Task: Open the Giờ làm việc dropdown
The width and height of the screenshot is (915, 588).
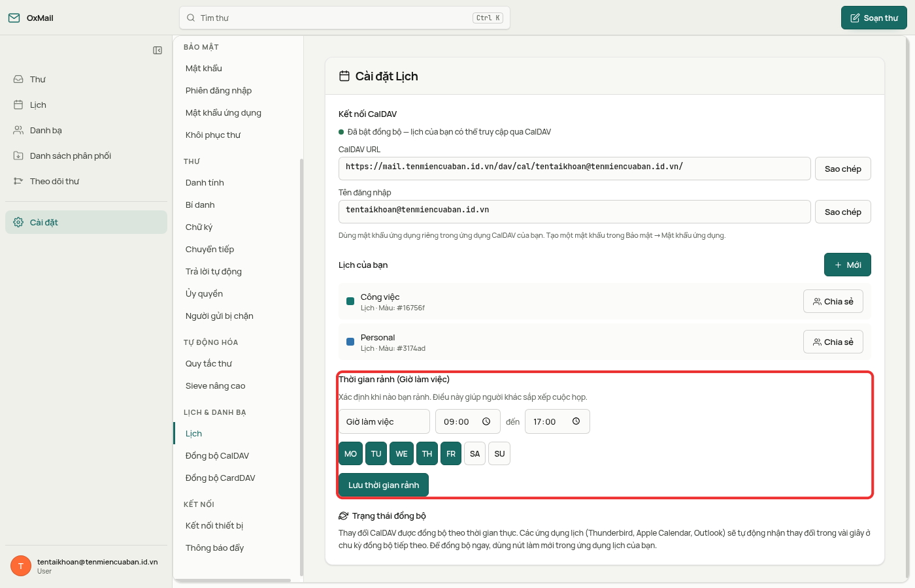Action: [384, 421]
